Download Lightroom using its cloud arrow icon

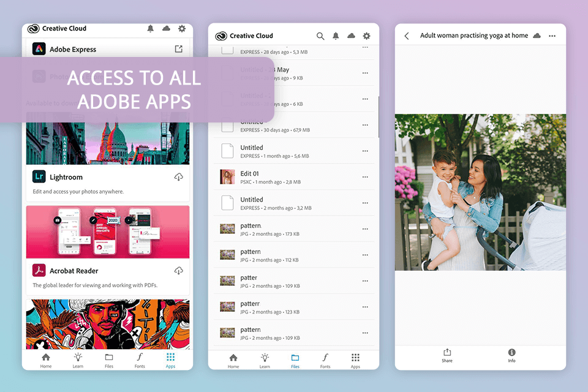click(179, 176)
